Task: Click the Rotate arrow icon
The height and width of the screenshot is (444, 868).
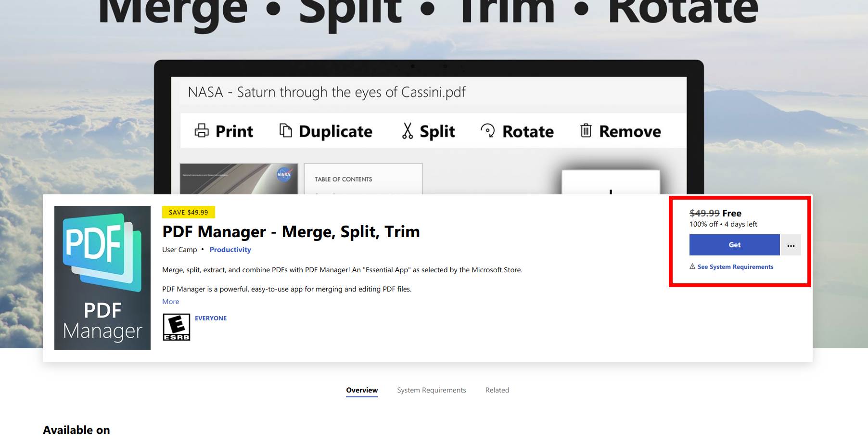Action: (x=487, y=130)
